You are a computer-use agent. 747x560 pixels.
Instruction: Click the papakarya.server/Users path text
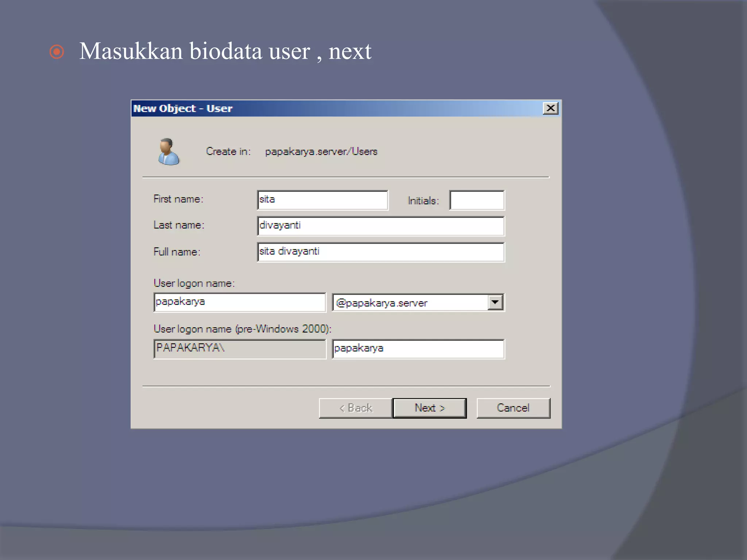pyautogui.click(x=321, y=152)
